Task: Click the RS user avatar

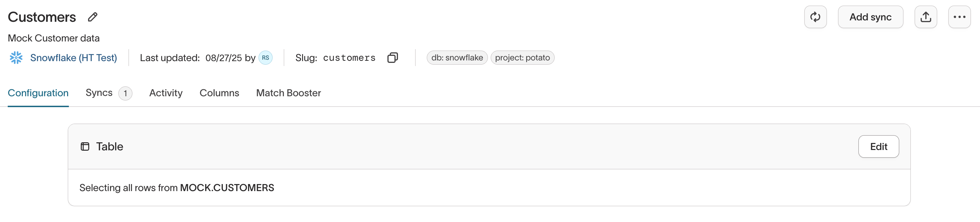Action: [x=265, y=57]
